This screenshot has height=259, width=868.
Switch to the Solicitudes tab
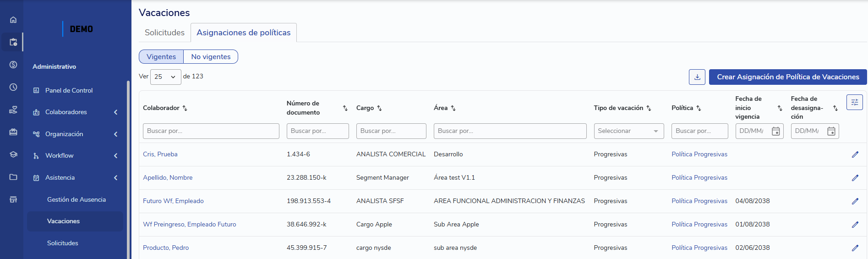click(x=164, y=33)
